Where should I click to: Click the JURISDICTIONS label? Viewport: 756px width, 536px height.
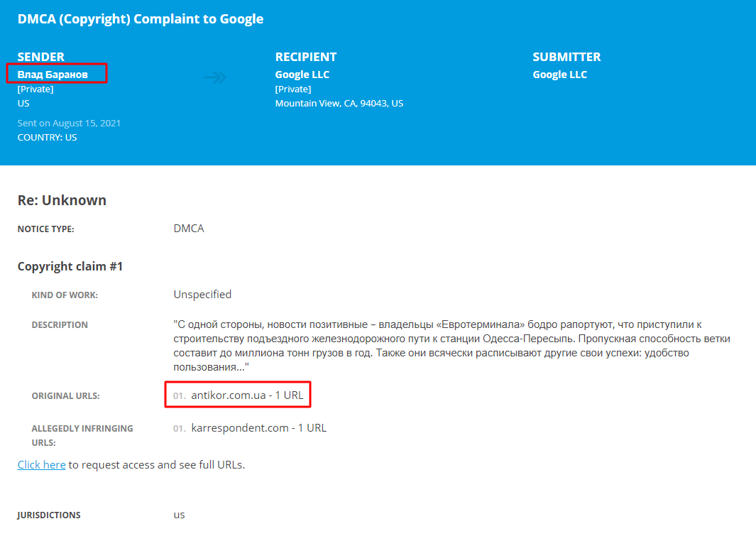(49, 515)
